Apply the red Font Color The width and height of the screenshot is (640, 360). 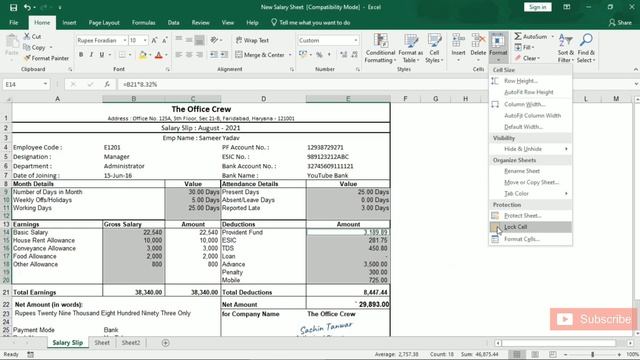(159, 55)
